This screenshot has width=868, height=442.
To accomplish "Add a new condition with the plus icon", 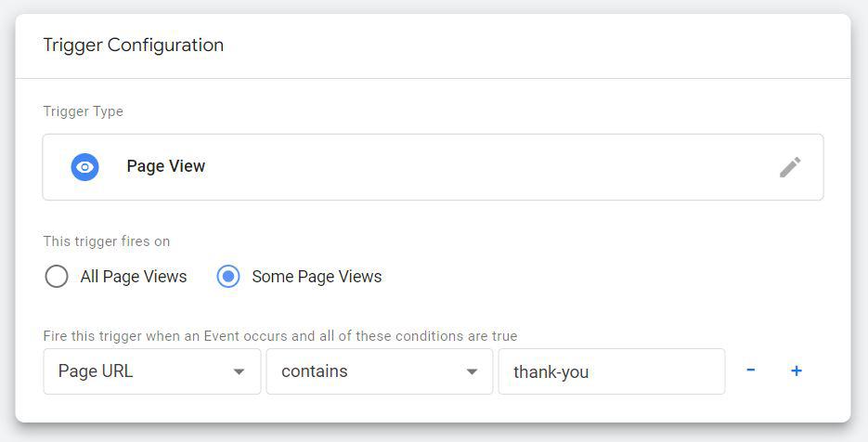I will pos(796,370).
